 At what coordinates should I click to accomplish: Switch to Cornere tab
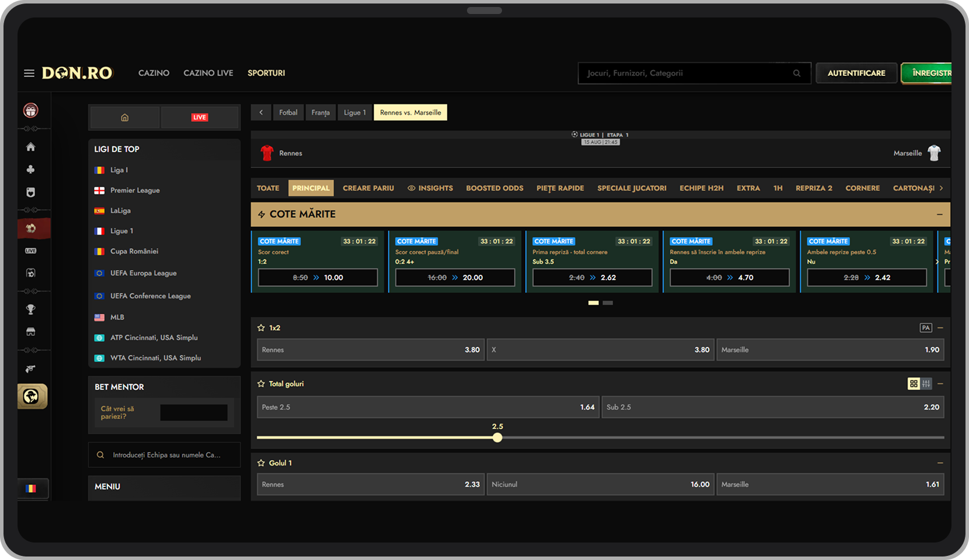pyautogui.click(x=862, y=188)
